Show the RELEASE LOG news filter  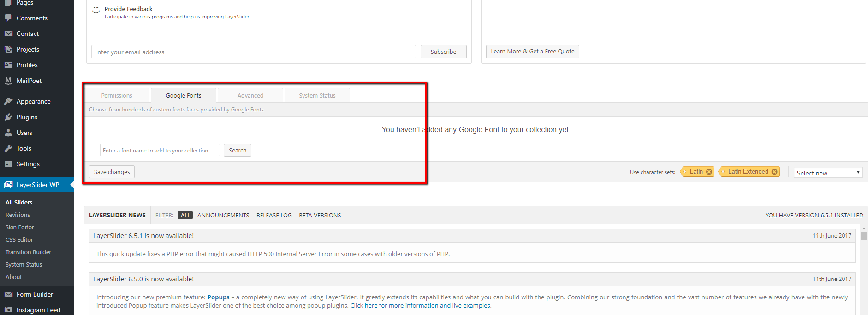coord(274,215)
